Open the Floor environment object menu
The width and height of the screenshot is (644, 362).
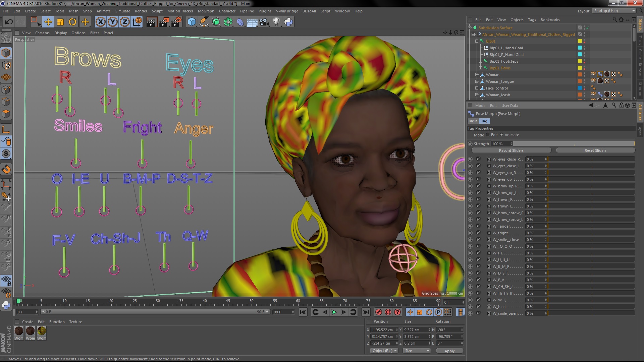pyautogui.click(x=252, y=22)
